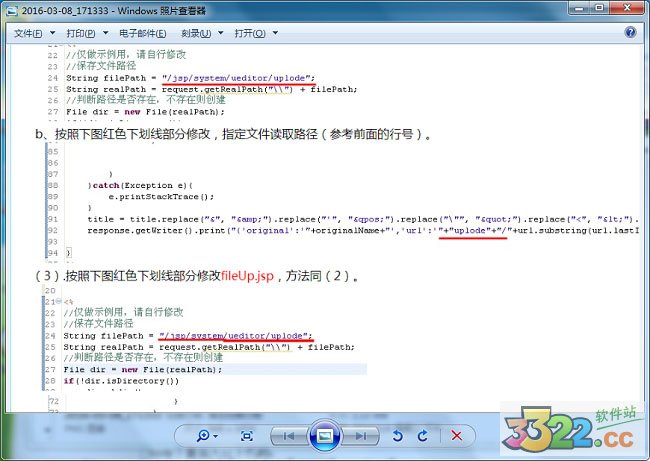Open the 打印(P) menu
The image size is (650, 461).
click(81, 33)
